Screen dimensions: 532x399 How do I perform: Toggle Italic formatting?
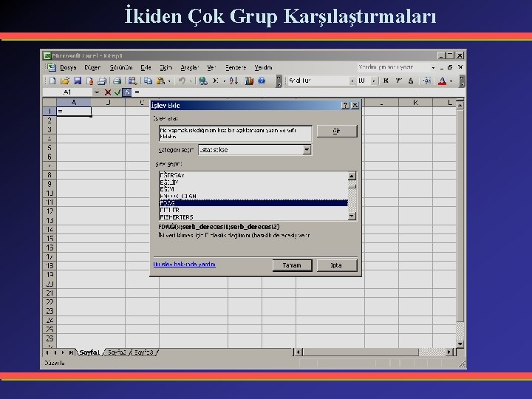(x=399, y=81)
